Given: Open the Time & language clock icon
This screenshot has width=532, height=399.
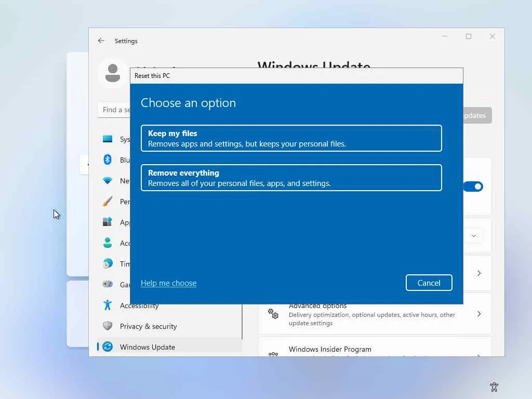Looking at the screenshot, I should point(108,263).
